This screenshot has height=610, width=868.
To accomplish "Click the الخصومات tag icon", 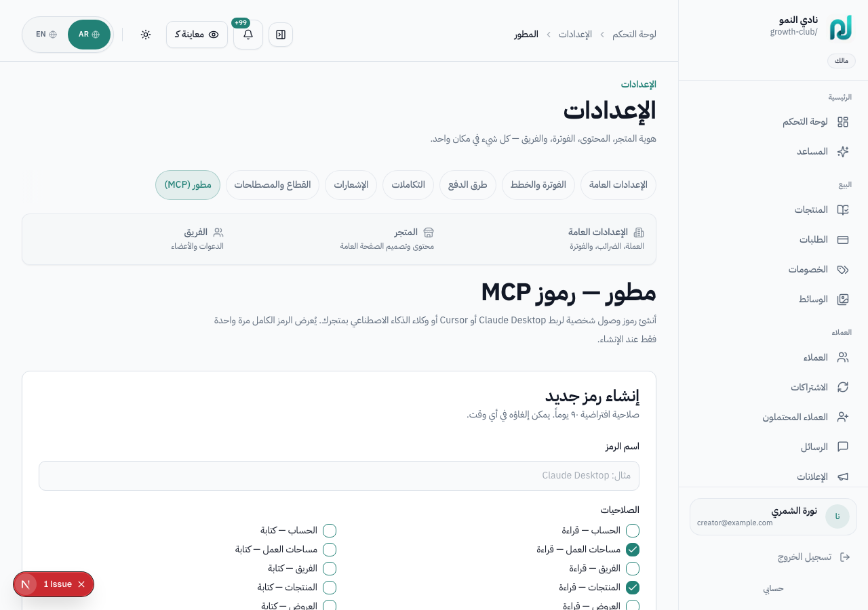I will pos(843,270).
